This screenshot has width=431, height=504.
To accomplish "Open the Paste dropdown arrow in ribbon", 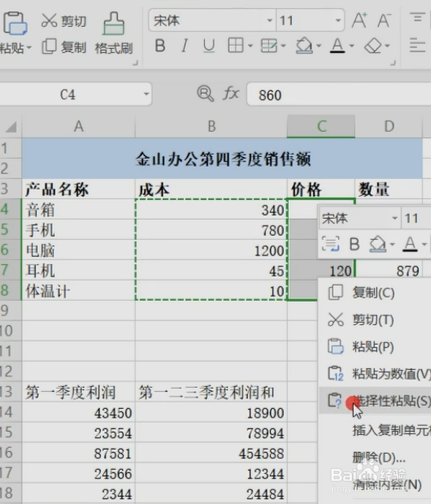I will [x=29, y=48].
